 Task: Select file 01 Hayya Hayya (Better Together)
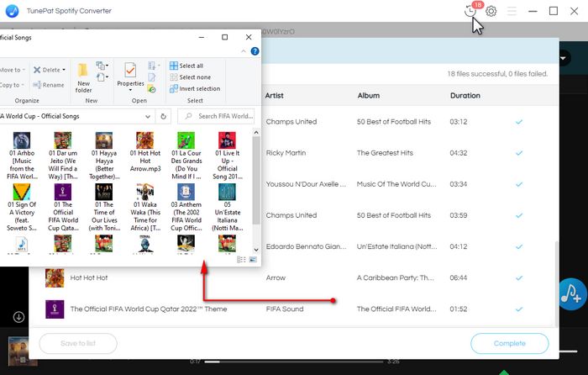click(104, 156)
